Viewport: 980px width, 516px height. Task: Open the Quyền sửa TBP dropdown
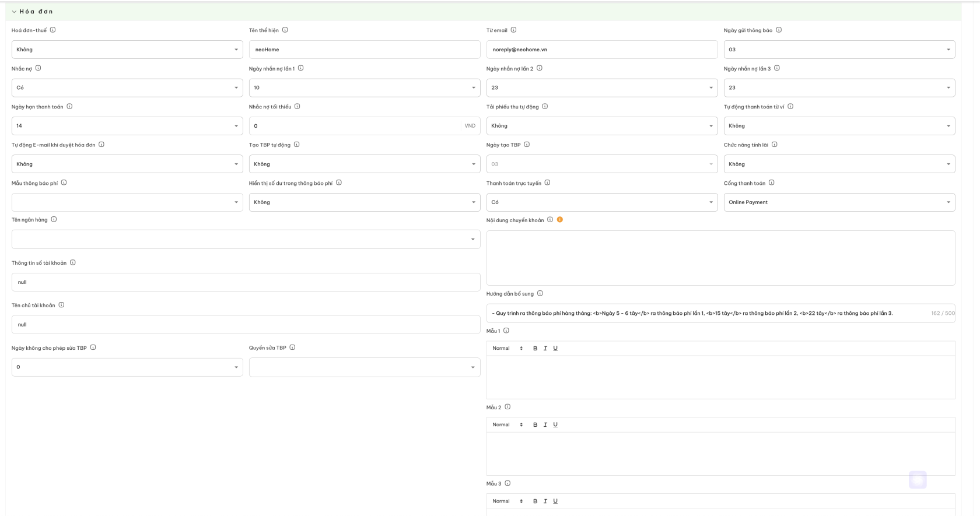(x=365, y=367)
